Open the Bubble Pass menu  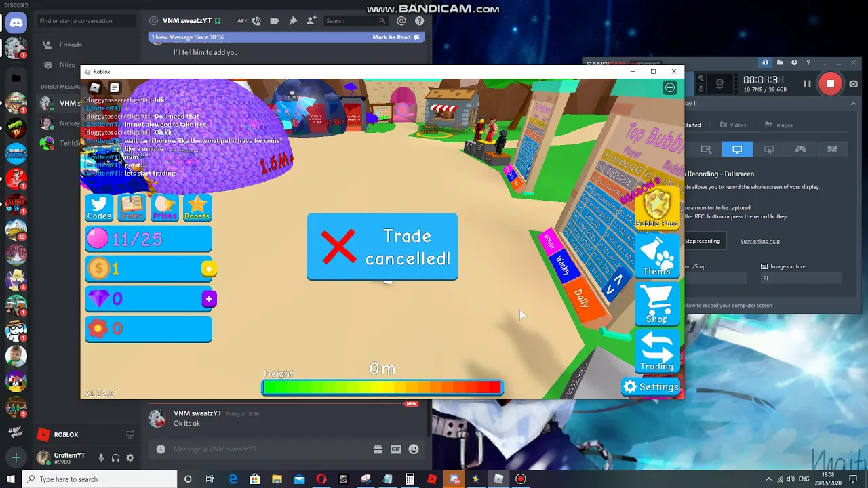coord(656,208)
